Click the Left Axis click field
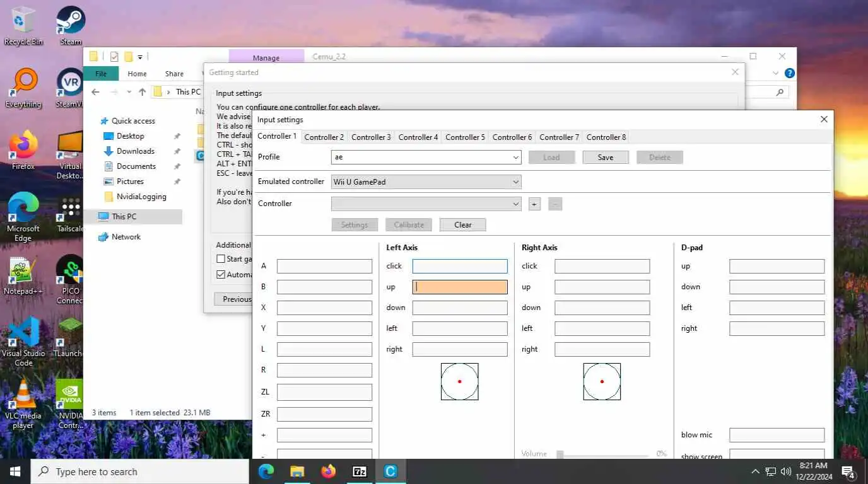This screenshot has height=484, width=868. tap(460, 266)
